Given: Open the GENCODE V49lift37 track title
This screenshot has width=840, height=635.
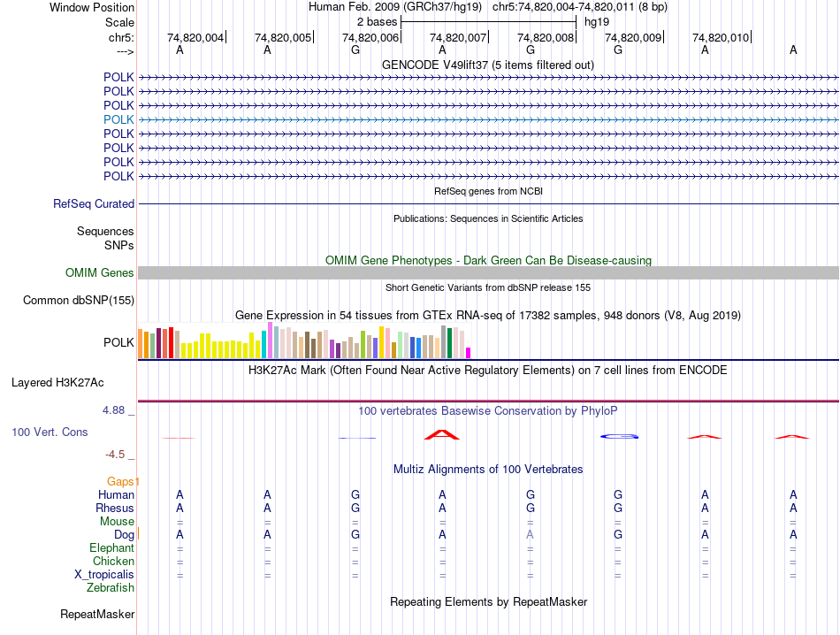Looking at the screenshot, I should click(488, 65).
